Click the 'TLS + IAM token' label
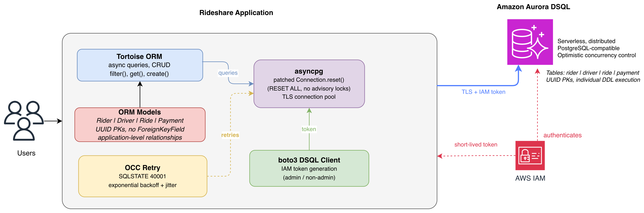 coord(483,92)
